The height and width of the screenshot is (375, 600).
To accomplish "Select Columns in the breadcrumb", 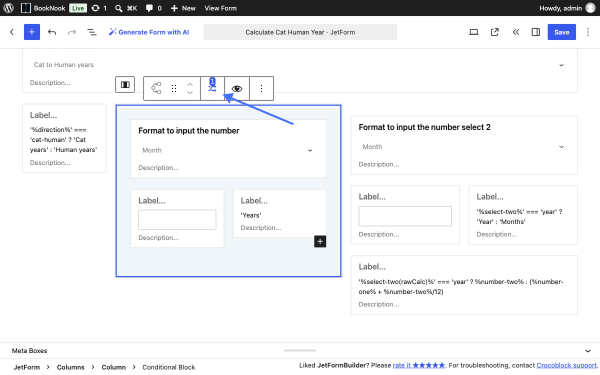I will click(70, 367).
